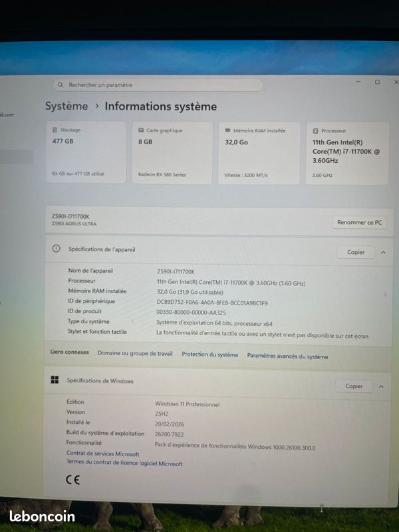The height and width of the screenshot is (532, 399).
Task: Open 'Contrat de services Microsoft' link
Action: (x=103, y=454)
